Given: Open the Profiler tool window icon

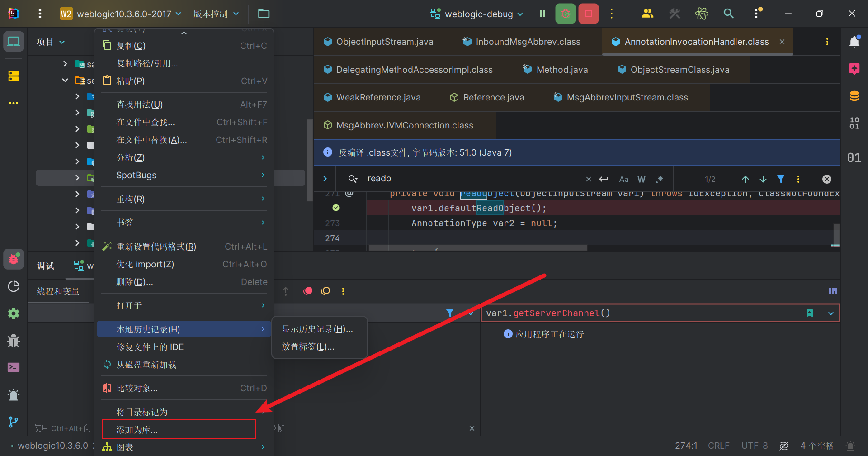Looking at the screenshot, I should pyautogui.click(x=14, y=286).
